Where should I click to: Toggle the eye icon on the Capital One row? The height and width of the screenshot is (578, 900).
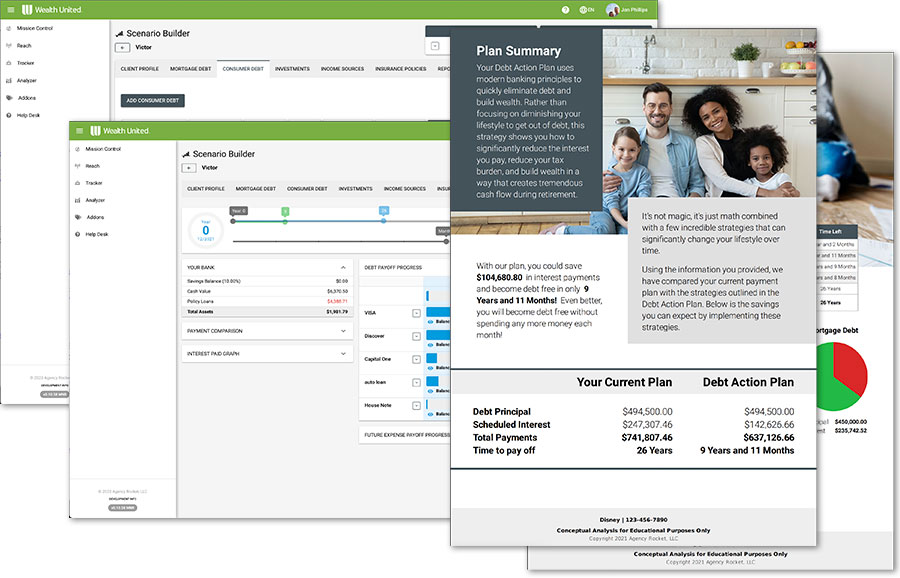coord(430,367)
